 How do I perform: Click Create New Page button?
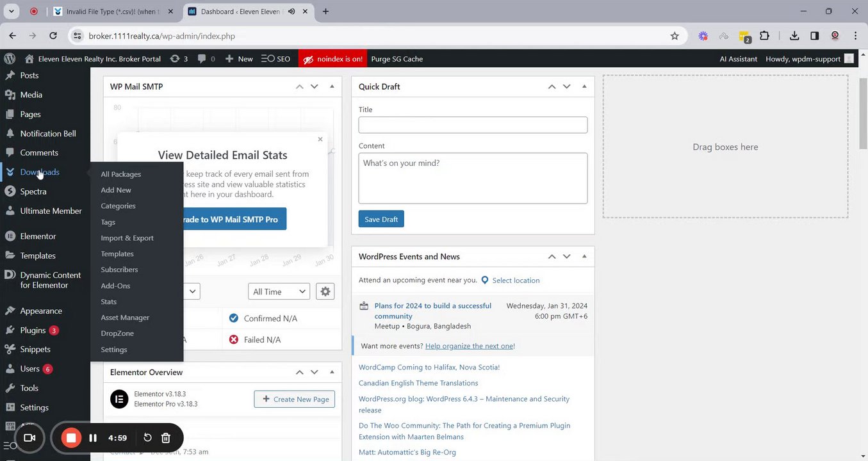pos(295,399)
